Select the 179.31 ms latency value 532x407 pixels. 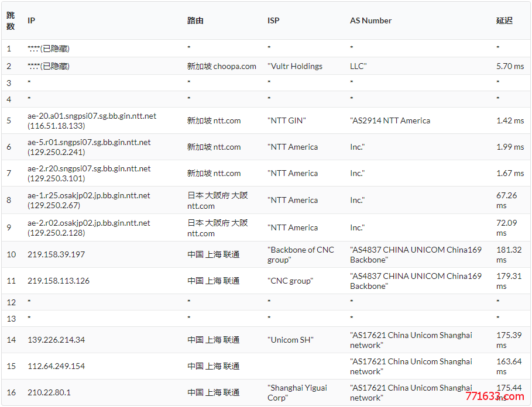click(x=509, y=281)
